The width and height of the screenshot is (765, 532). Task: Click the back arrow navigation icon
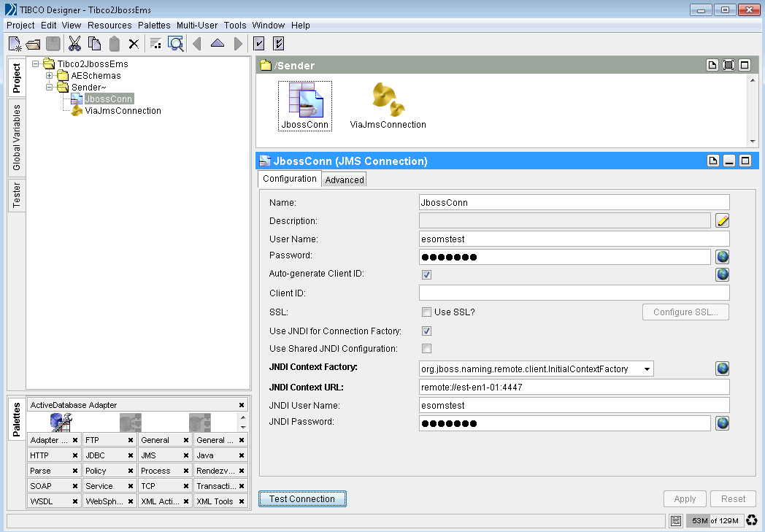click(197, 44)
